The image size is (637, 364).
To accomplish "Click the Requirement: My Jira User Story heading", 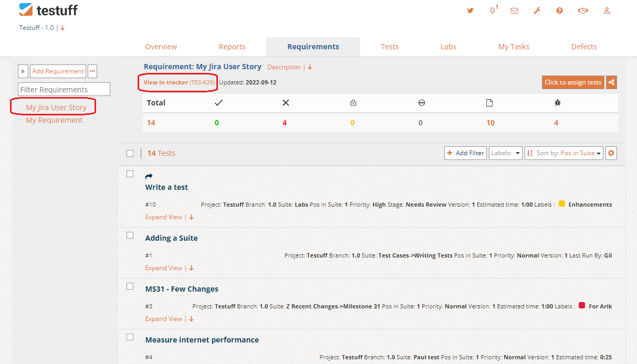I will 203,67.
